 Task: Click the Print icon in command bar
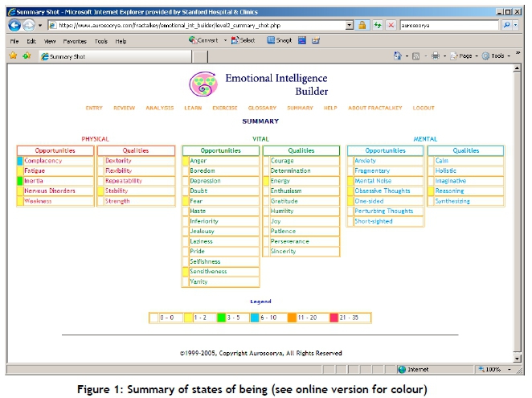pos(435,56)
